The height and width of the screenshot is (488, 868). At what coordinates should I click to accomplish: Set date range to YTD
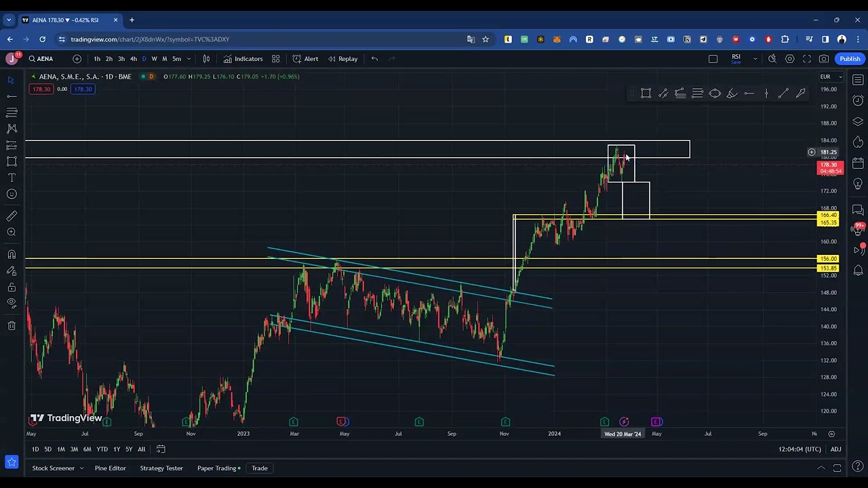[x=102, y=449]
